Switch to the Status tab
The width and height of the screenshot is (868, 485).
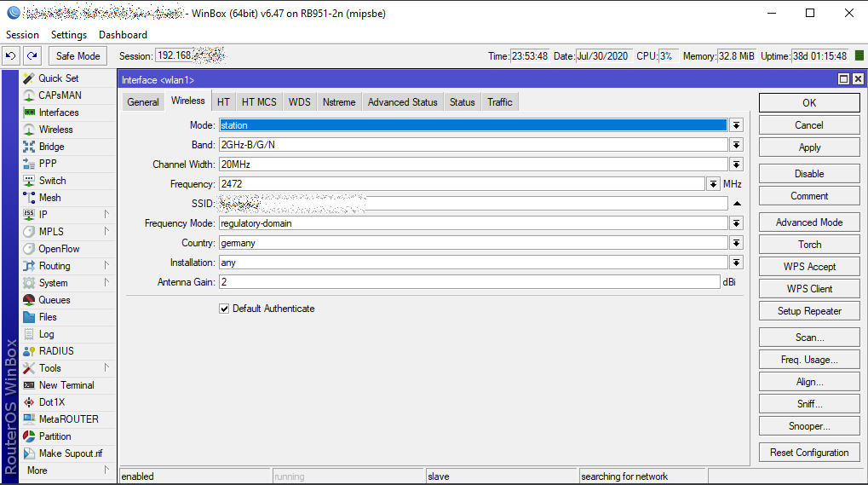[x=463, y=102]
